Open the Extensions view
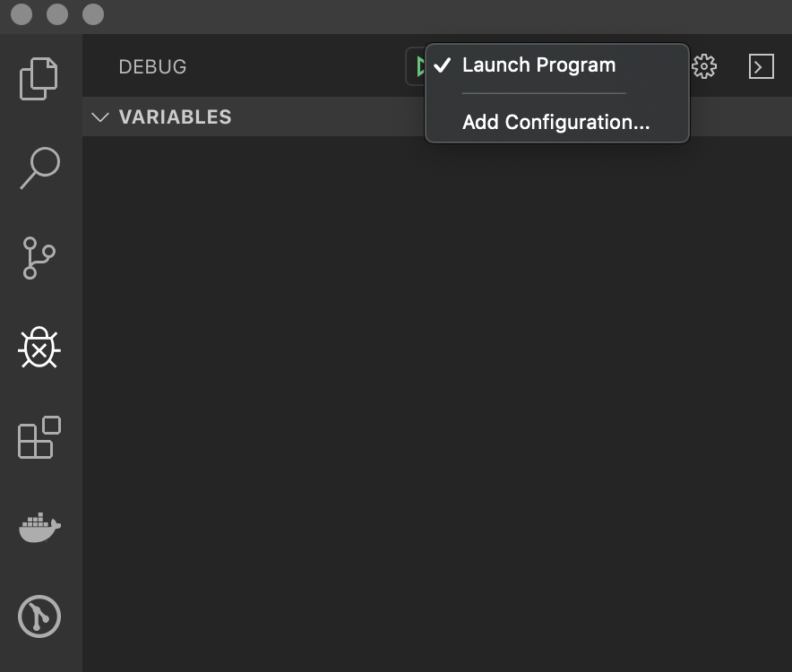This screenshot has width=792, height=672. tap(39, 437)
